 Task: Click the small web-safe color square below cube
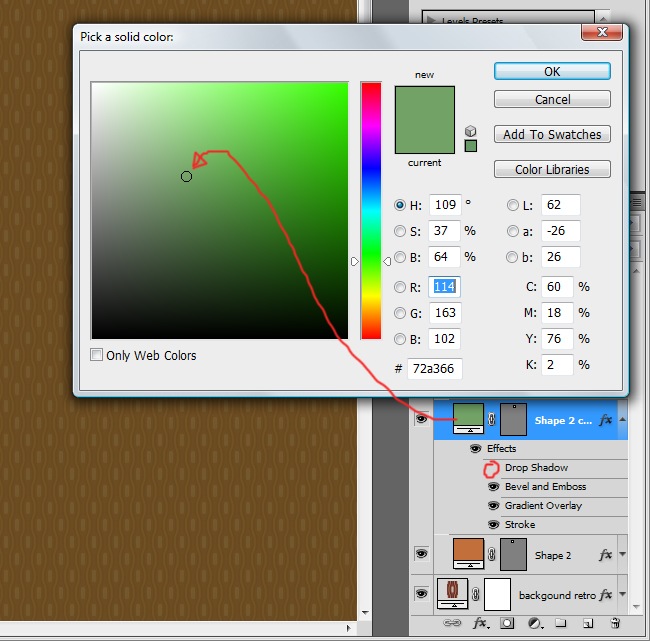471,146
